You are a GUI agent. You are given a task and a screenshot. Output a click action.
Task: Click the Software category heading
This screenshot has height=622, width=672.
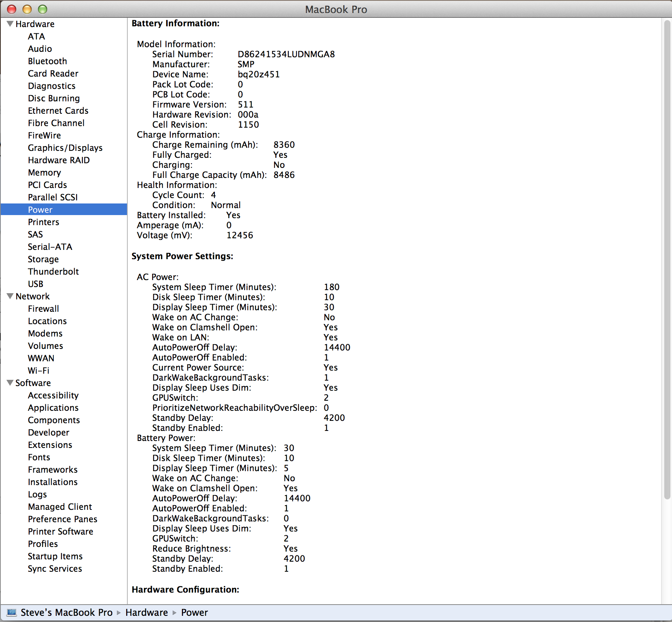tap(33, 383)
